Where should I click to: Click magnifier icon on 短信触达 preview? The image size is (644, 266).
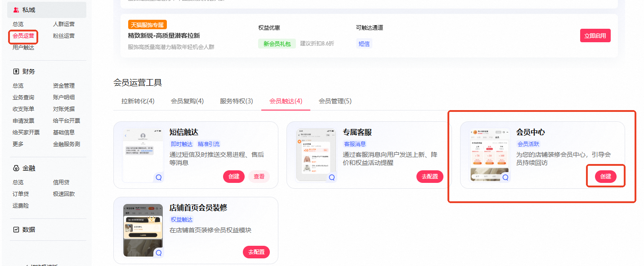tap(158, 177)
